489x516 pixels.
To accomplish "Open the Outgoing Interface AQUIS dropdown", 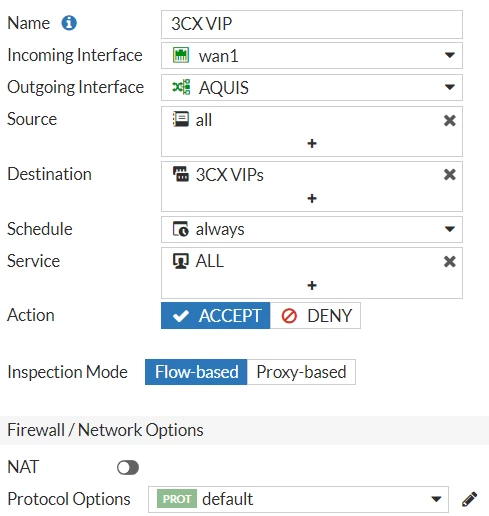I will (x=312, y=87).
